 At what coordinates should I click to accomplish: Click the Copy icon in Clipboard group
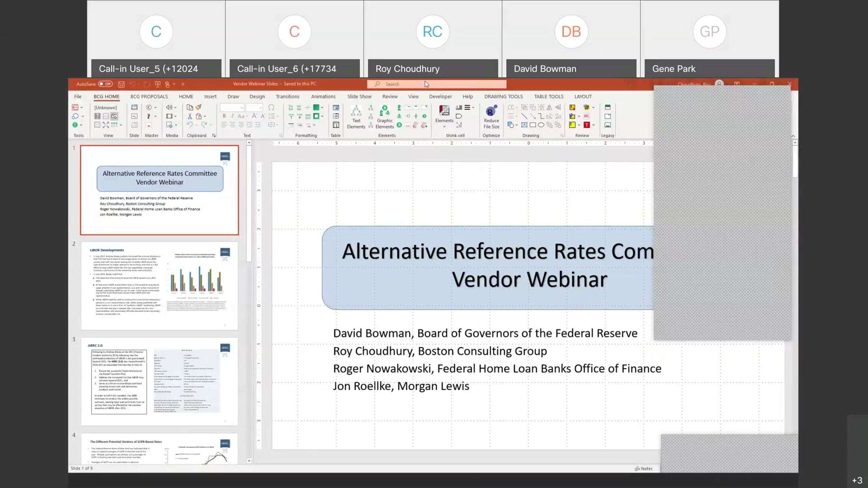(190, 107)
